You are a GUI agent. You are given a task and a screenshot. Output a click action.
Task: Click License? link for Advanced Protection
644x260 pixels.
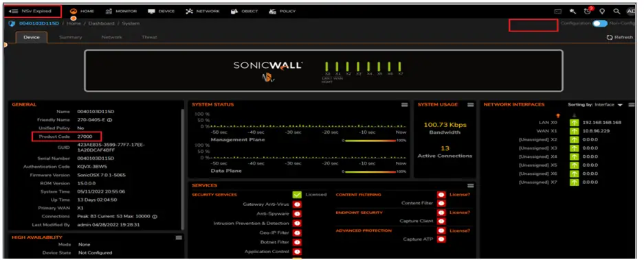460,231
